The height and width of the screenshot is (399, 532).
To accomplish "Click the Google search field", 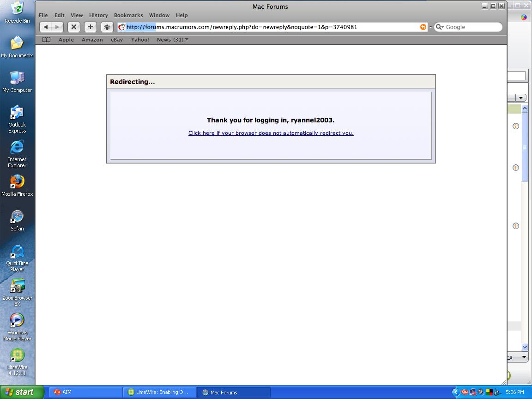I will pyautogui.click(x=468, y=27).
